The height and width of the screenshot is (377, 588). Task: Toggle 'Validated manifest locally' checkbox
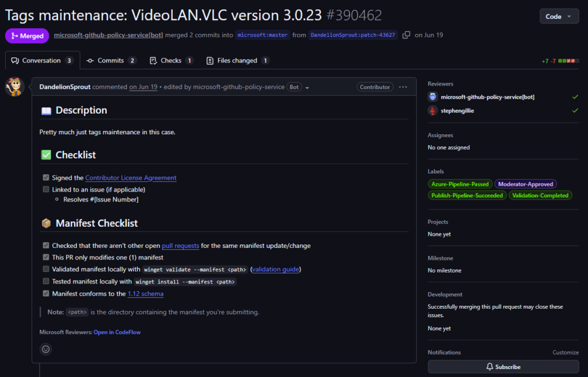[x=46, y=269]
